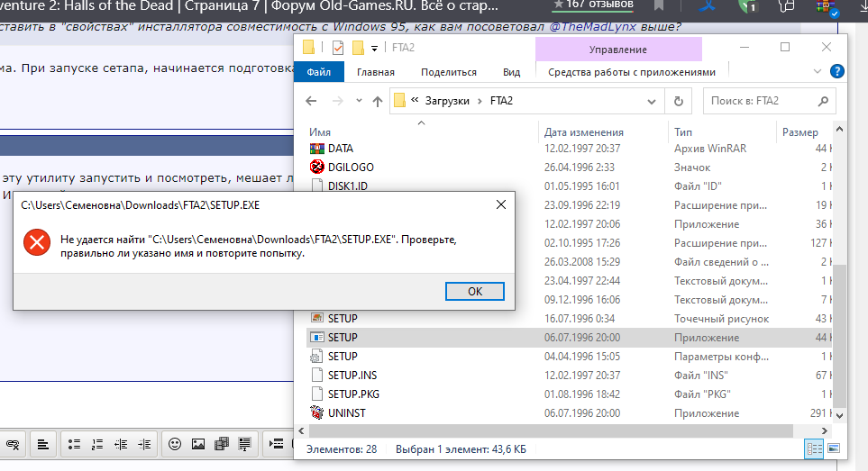Click the DGILOGO icon file
Image resolution: width=868 pixels, height=471 pixels.
(316, 167)
